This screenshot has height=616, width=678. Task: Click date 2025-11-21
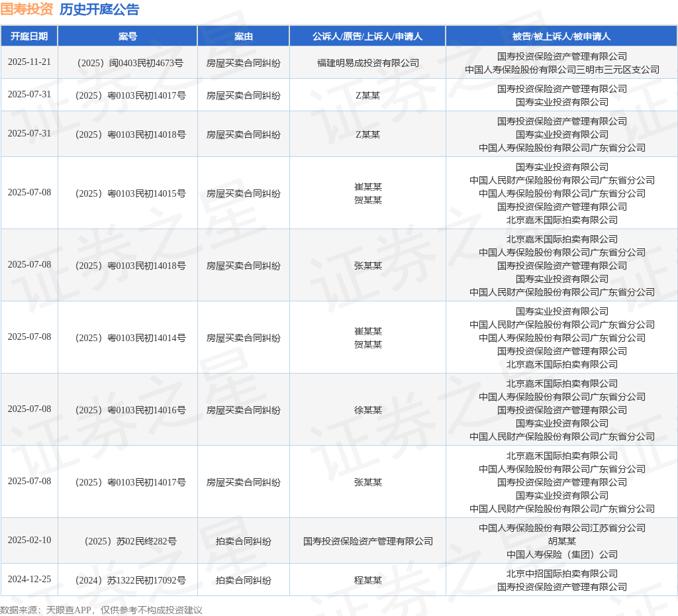click(x=29, y=62)
